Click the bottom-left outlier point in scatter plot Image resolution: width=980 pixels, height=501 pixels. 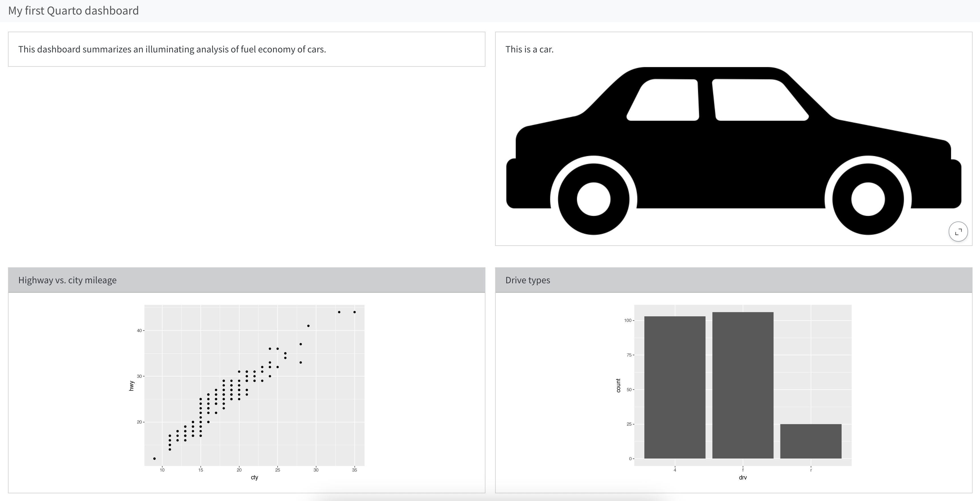coord(154,459)
